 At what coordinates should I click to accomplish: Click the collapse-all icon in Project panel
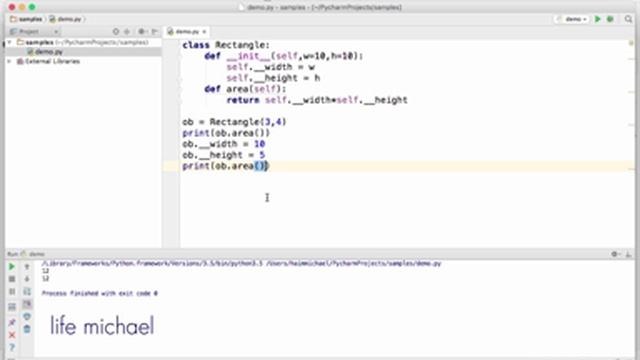pyautogui.click(x=127, y=31)
